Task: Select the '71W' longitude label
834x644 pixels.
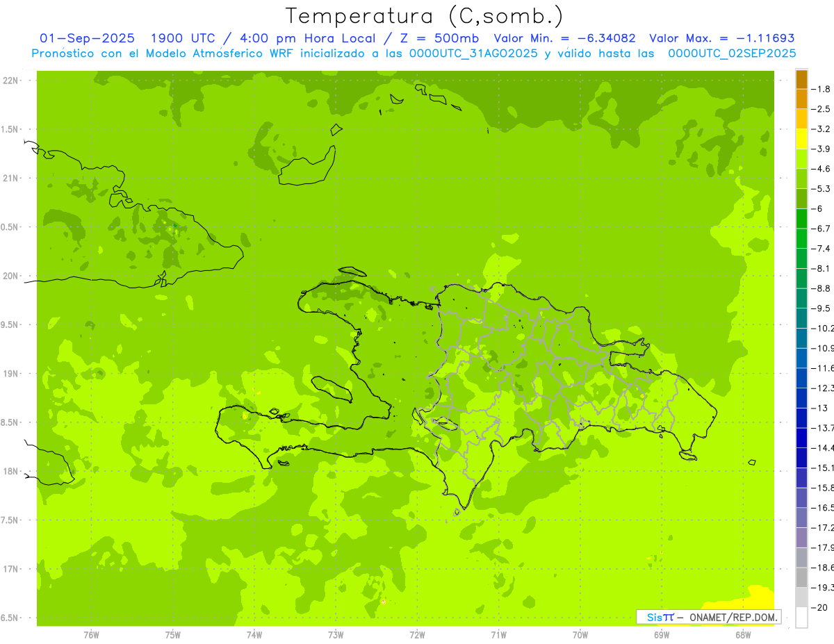Action: tap(498, 635)
